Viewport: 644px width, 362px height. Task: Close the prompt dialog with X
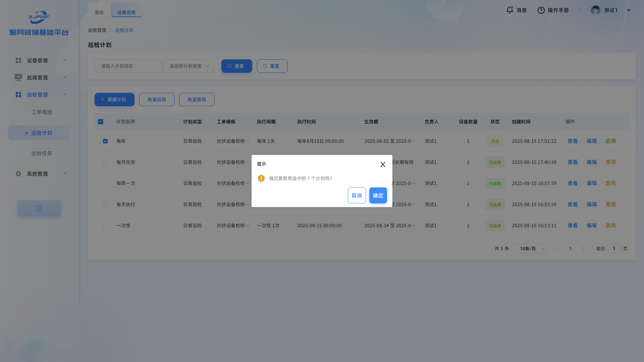pyautogui.click(x=383, y=164)
